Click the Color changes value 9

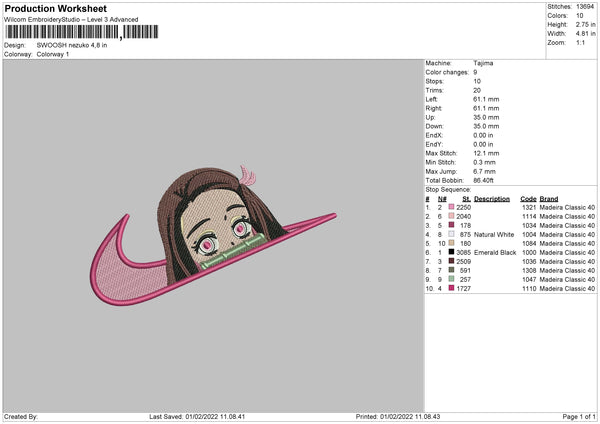(x=475, y=72)
